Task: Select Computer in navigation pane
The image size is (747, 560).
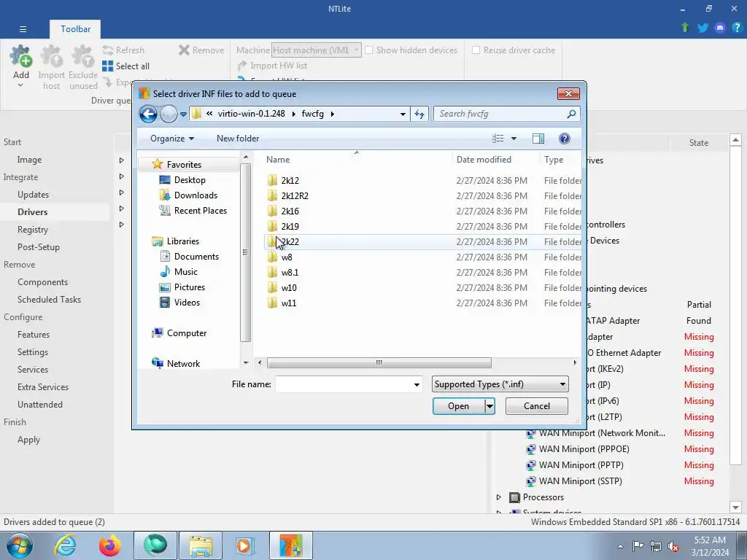Action: [x=186, y=332]
